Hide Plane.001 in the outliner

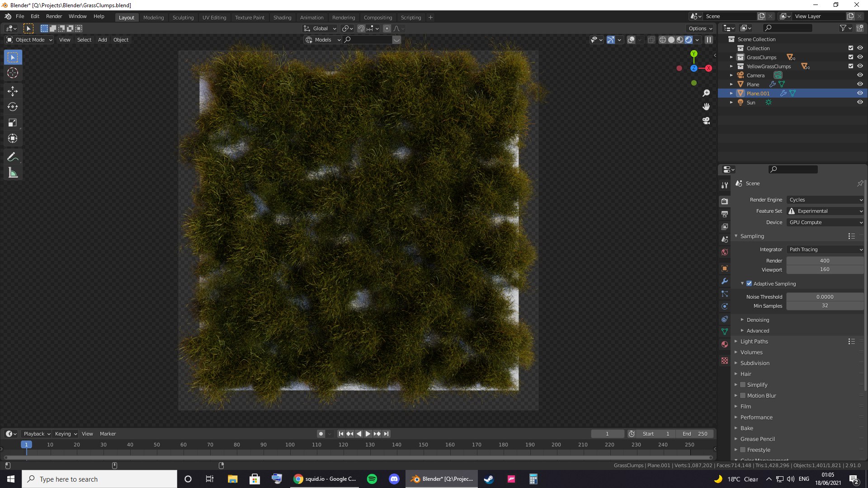(860, 93)
